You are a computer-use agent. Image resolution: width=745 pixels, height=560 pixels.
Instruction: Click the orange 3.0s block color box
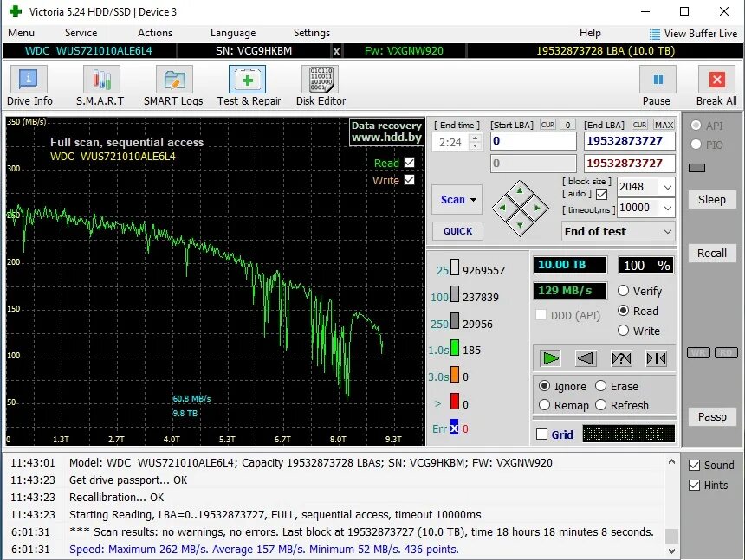[455, 374]
